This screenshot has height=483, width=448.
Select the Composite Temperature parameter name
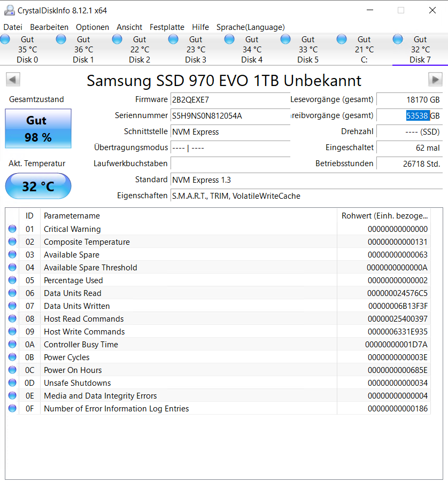pos(87,242)
